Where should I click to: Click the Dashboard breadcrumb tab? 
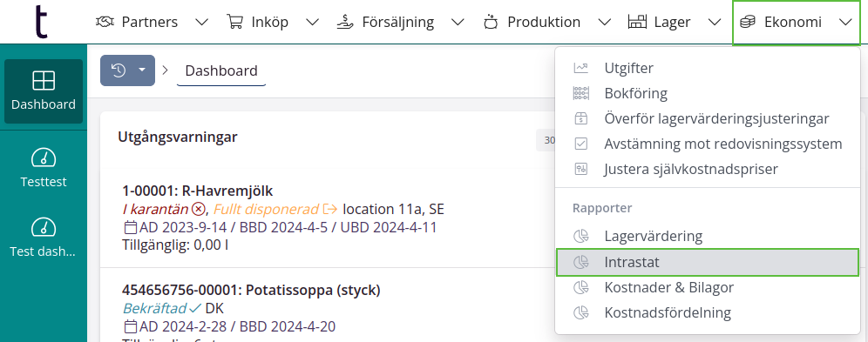pos(221,70)
